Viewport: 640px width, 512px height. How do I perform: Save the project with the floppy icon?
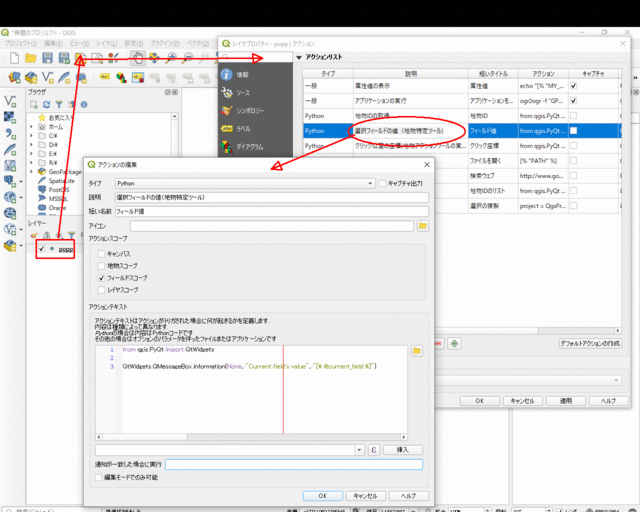[x=47, y=58]
